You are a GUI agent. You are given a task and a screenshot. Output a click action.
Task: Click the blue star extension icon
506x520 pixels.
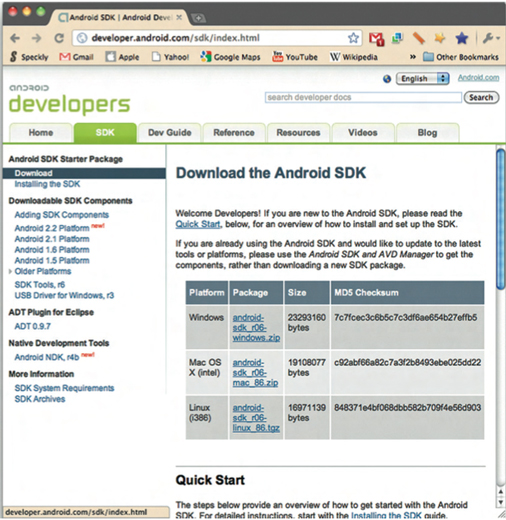[462, 38]
